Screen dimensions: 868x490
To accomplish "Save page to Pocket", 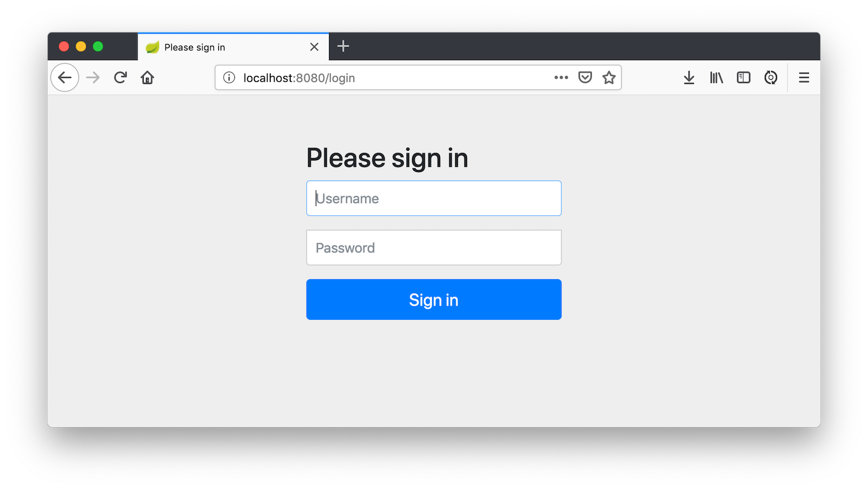I will click(x=585, y=78).
